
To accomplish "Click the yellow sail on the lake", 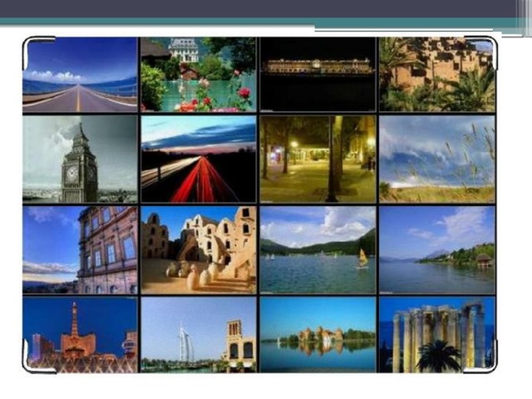I will click(x=363, y=258).
